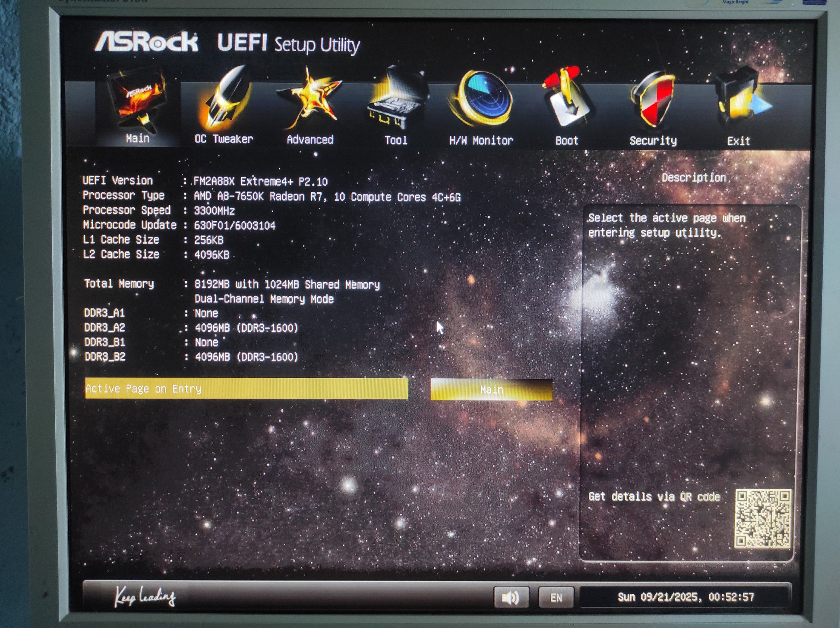Click the Advanced tab label
Screen dimensions: 840x628
pos(310,140)
